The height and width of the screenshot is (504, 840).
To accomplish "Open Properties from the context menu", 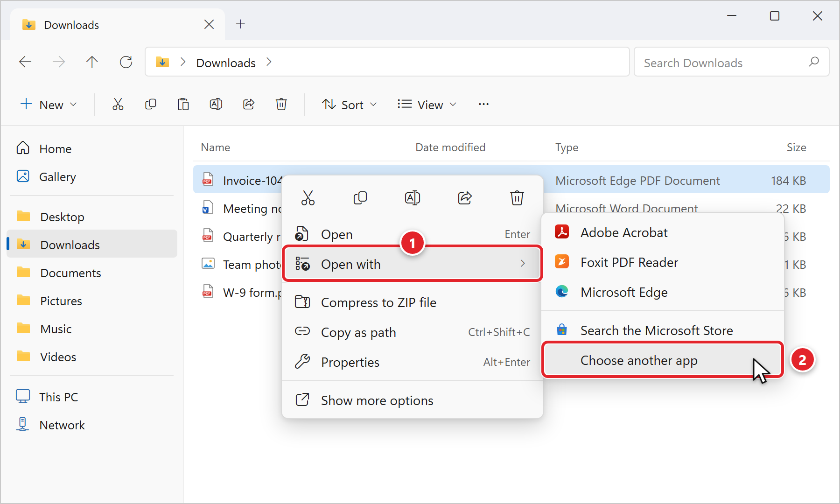I will 413,362.
